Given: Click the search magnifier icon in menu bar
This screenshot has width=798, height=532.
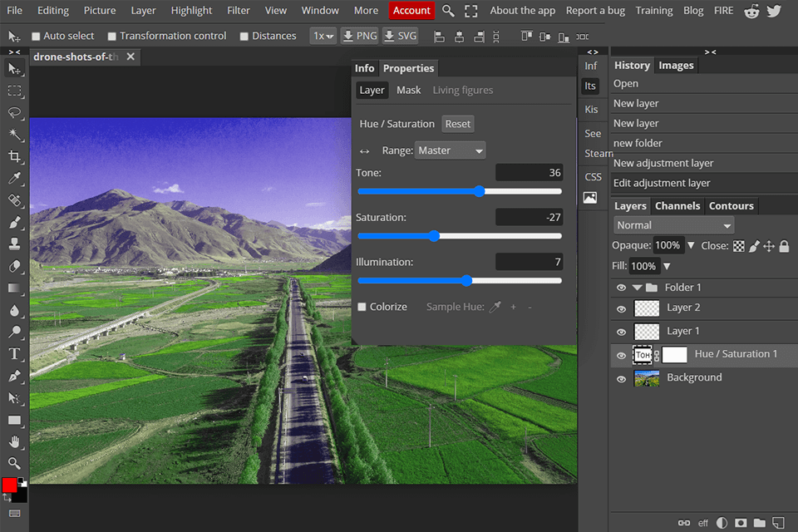Looking at the screenshot, I should point(448,11).
